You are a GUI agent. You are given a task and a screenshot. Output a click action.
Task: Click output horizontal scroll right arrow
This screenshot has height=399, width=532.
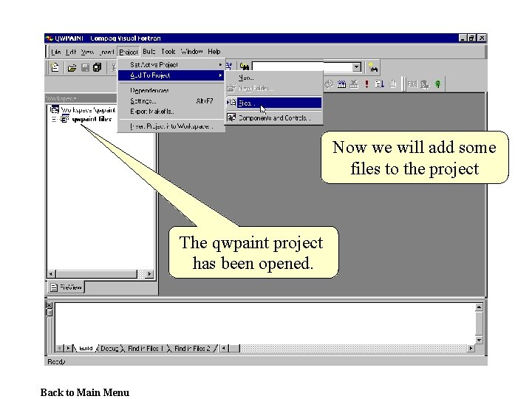click(471, 348)
